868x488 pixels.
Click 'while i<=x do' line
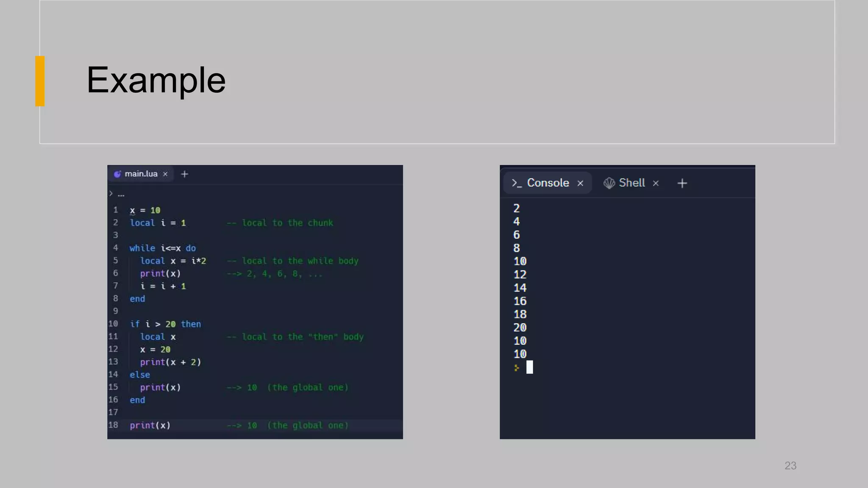(x=163, y=248)
